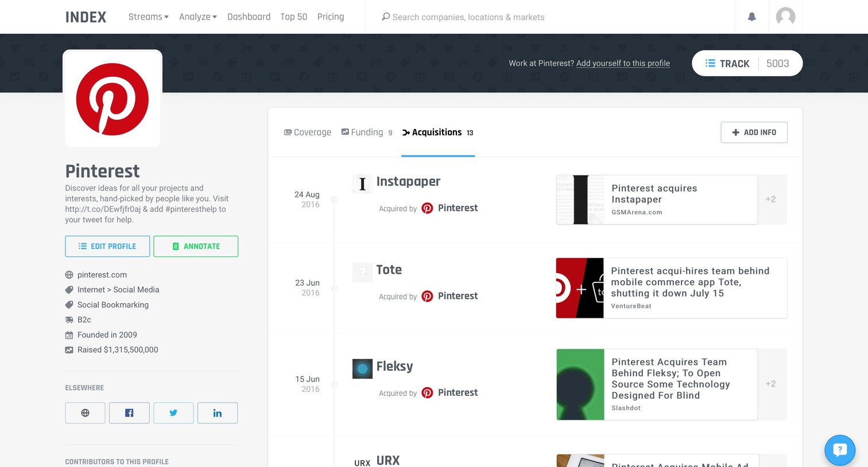Image resolution: width=868 pixels, height=467 pixels.
Task: Open Pinterest's LinkedIn page
Action: click(218, 413)
